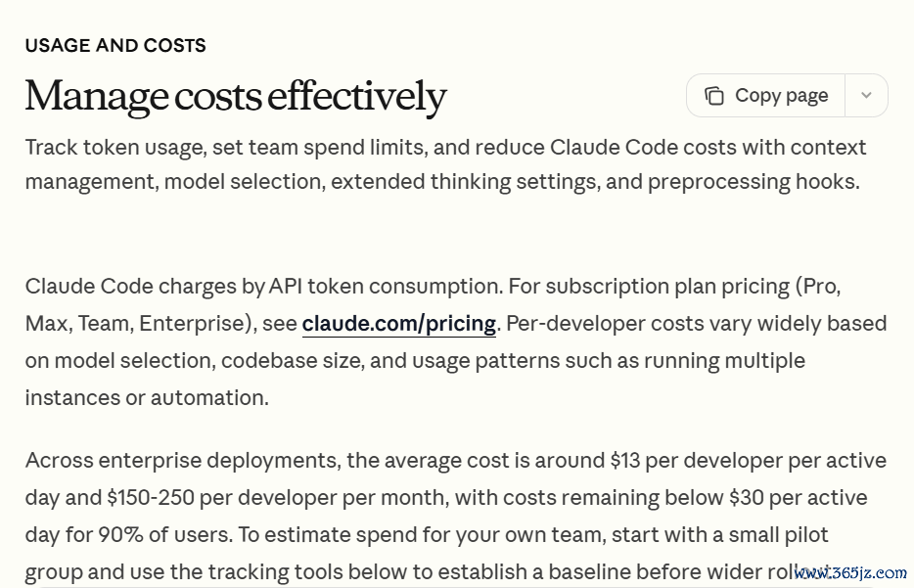Click the USAGE AND COSTS section label
Screen dimensions: 914x588
pos(115,45)
